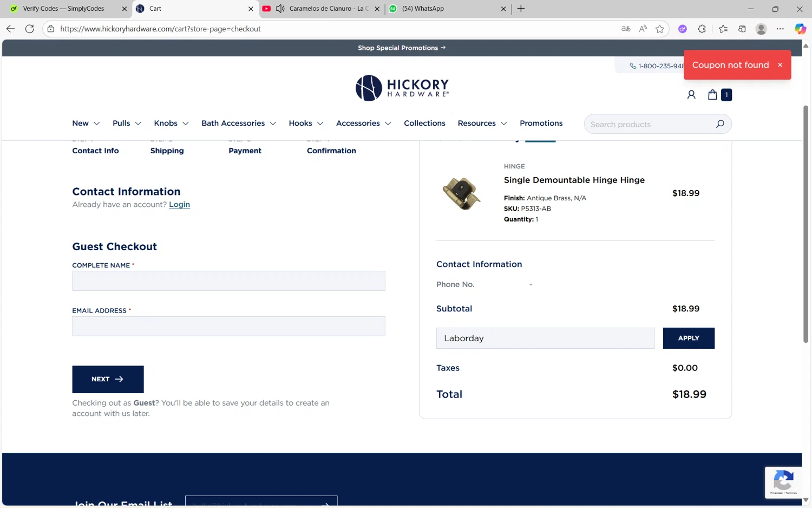Click the Laborday coupon code field
The image size is (812, 508).
[x=545, y=338]
